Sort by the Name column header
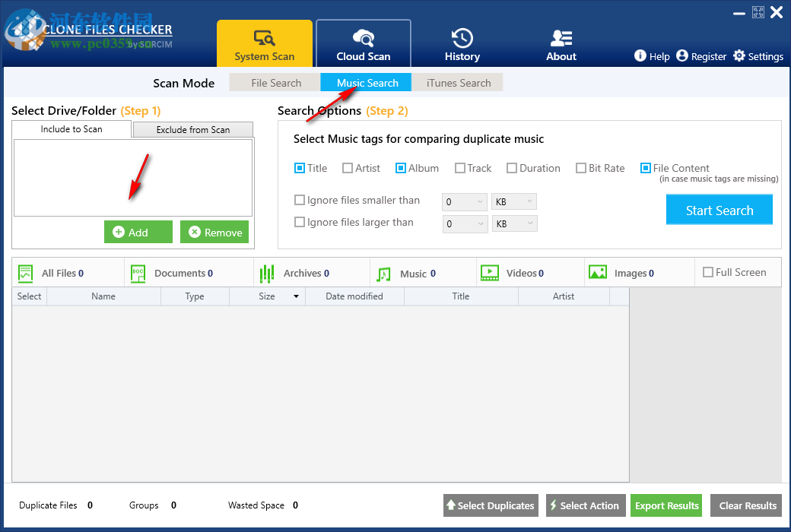This screenshot has height=532, width=791. (x=103, y=296)
